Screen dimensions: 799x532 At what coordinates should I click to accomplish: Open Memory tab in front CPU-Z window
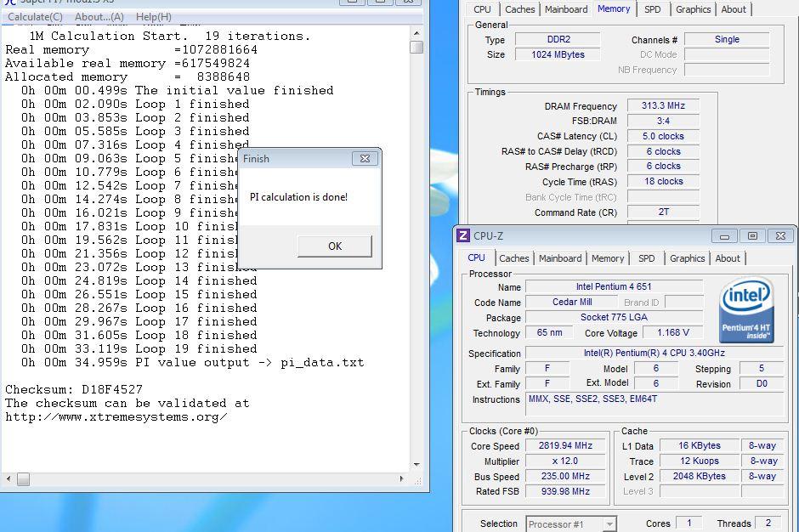[x=608, y=258]
